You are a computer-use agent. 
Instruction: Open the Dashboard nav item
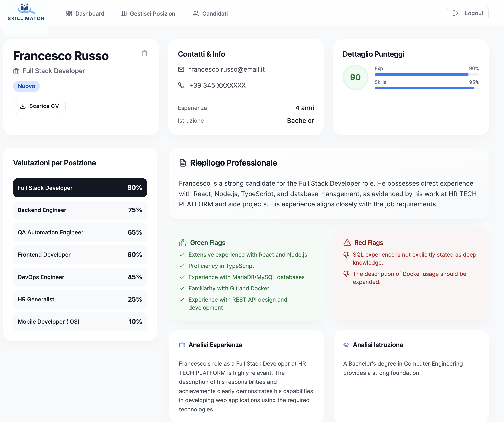(85, 14)
